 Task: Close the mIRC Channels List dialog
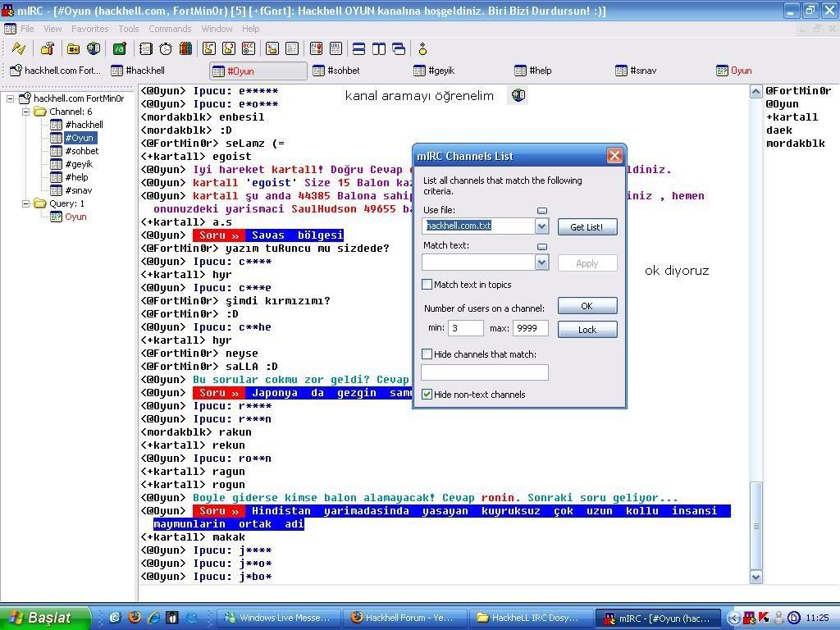(x=614, y=156)
